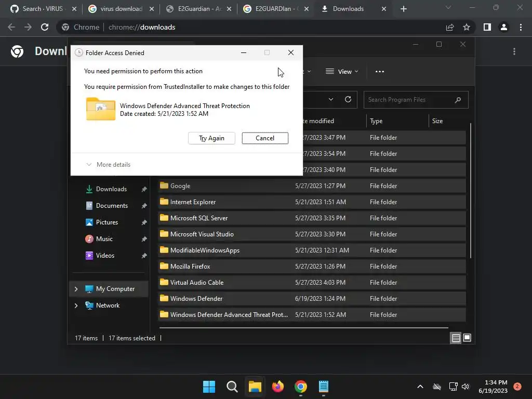Viewport: 532px width, 399px height.
Task: Click Chrome share page icon
Action: tap(450, 27)
